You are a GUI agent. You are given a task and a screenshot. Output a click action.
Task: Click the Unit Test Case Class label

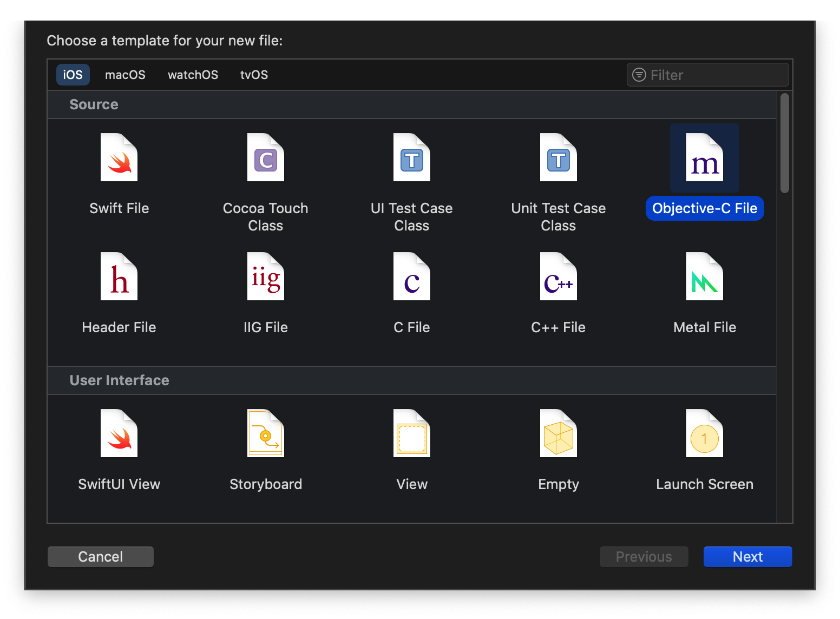coord(559,217)
